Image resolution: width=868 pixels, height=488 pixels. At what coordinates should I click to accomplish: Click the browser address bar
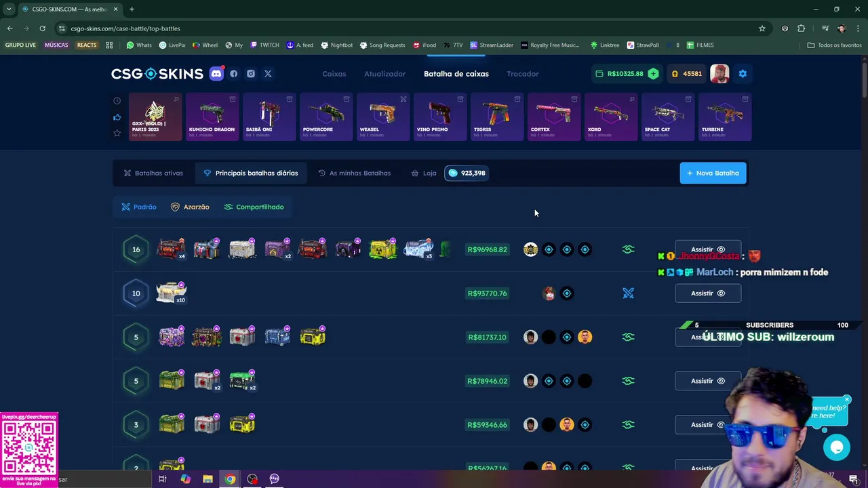[x=407, y=28]
